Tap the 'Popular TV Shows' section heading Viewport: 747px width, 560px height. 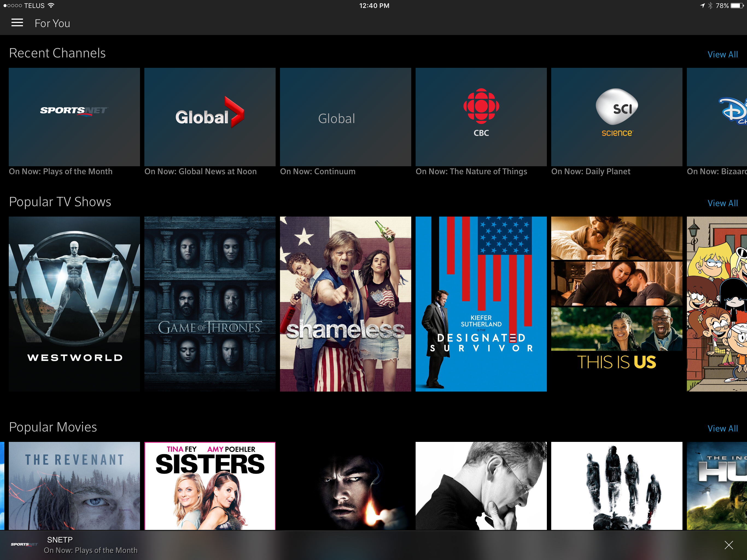tap(60, 202)
